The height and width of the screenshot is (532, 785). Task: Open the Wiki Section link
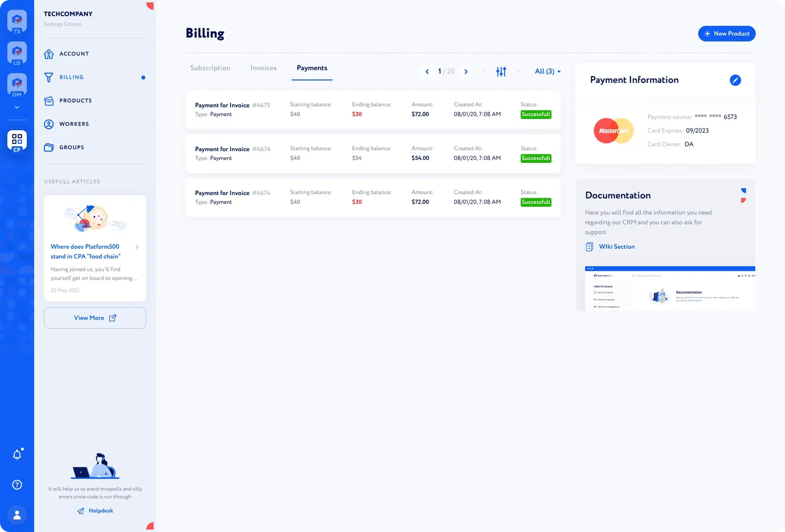coord(617,247)
